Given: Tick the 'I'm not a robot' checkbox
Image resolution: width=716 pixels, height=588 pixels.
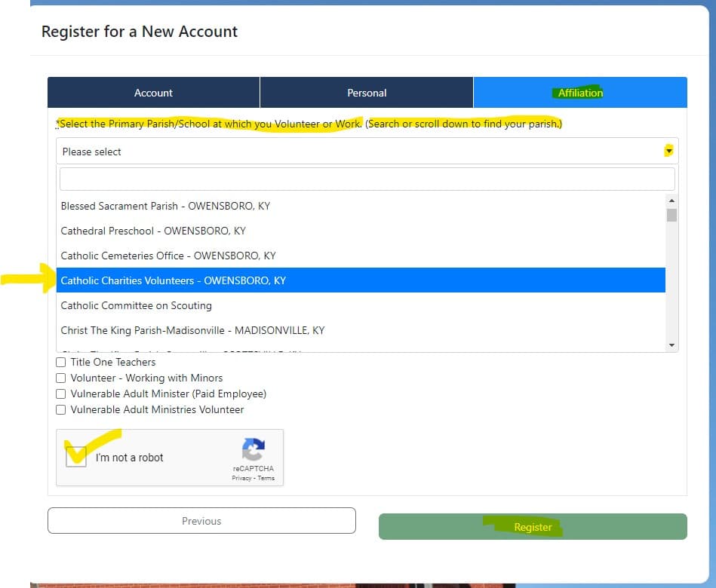Looking at the screenshot, I should 76,457.
